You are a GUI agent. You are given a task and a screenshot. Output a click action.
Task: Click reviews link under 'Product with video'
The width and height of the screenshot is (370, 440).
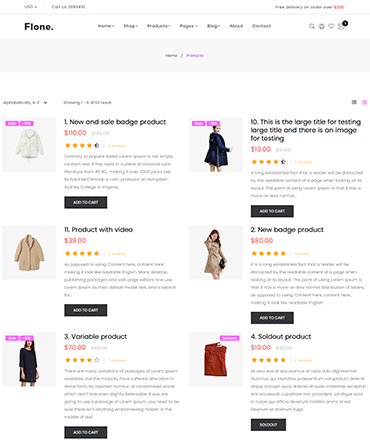(117, 254)
